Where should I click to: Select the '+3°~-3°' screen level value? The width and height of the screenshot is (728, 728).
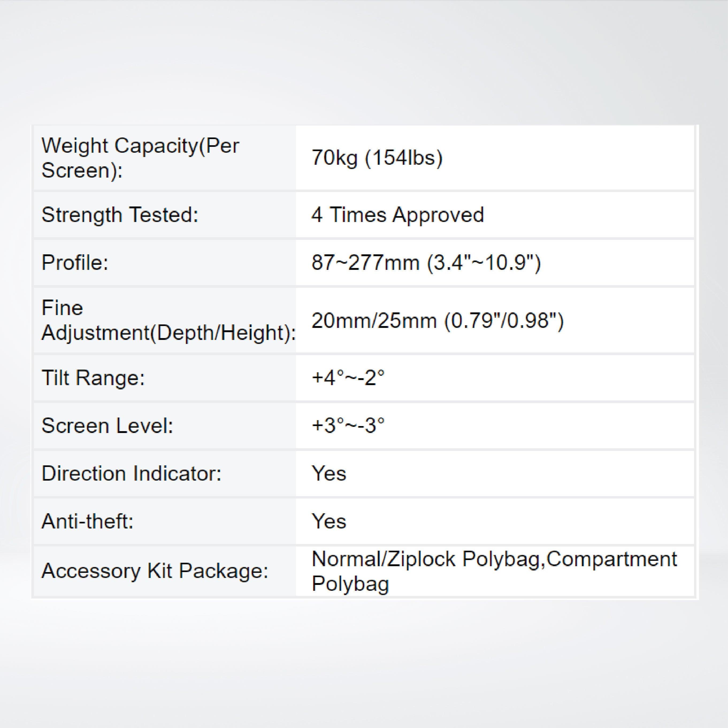pos(348,426)
